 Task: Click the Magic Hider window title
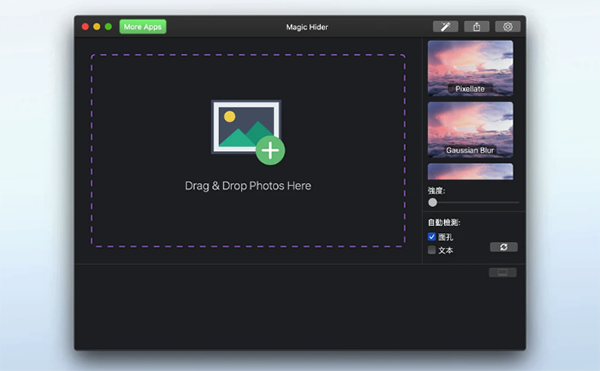pyautogui.click(x=307, y=27)
